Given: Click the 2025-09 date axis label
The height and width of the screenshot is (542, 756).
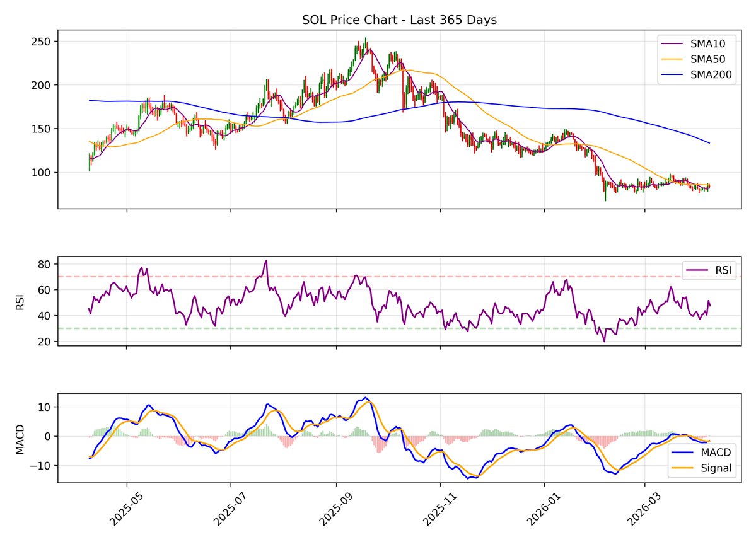Looking at the screenshot, I should [337, 508].
